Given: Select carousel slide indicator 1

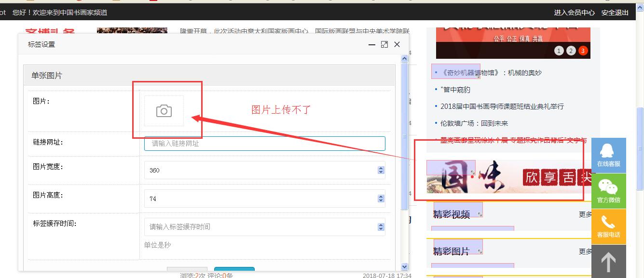Looking at the screenshot, I should tap(559, 51).
